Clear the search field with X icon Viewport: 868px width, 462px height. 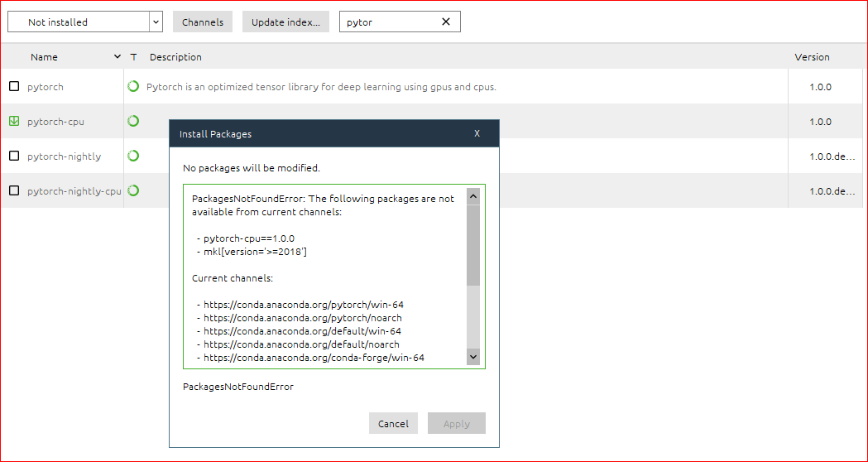pos(446,22)
